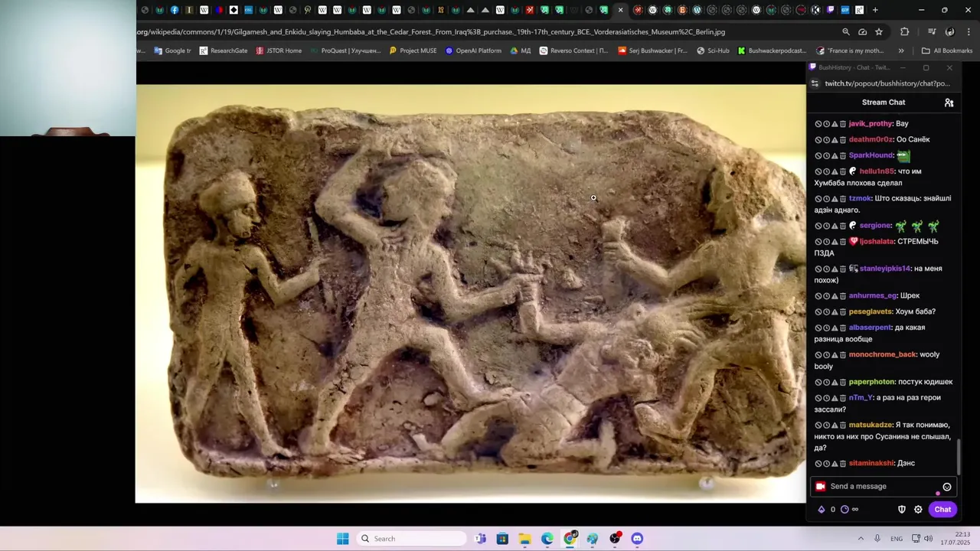Image resolution: width=980 pixels, height=551 pixels.
Task: Show hidden system tray icons chevron
Action: tap(861, 539)
